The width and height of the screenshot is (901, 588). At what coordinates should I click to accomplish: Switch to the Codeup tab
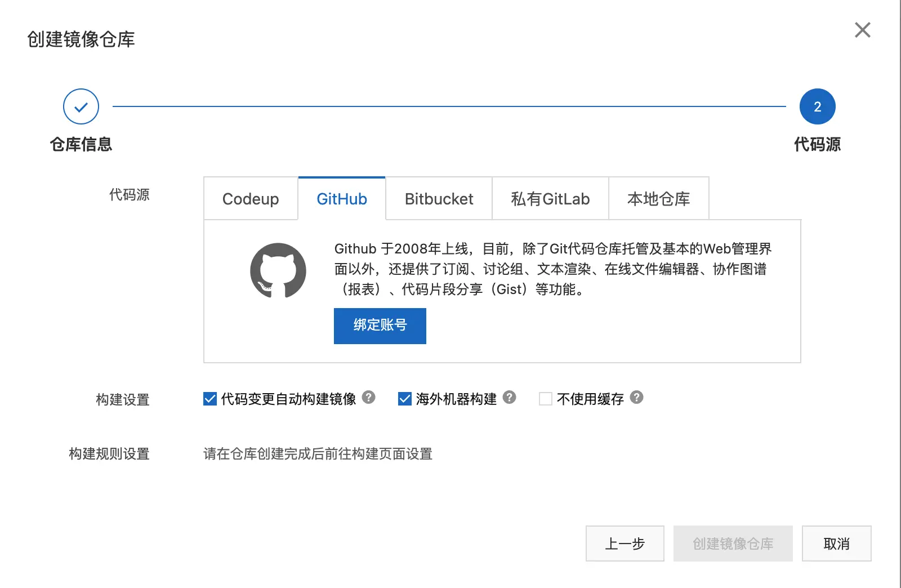[x=251, y=199]
